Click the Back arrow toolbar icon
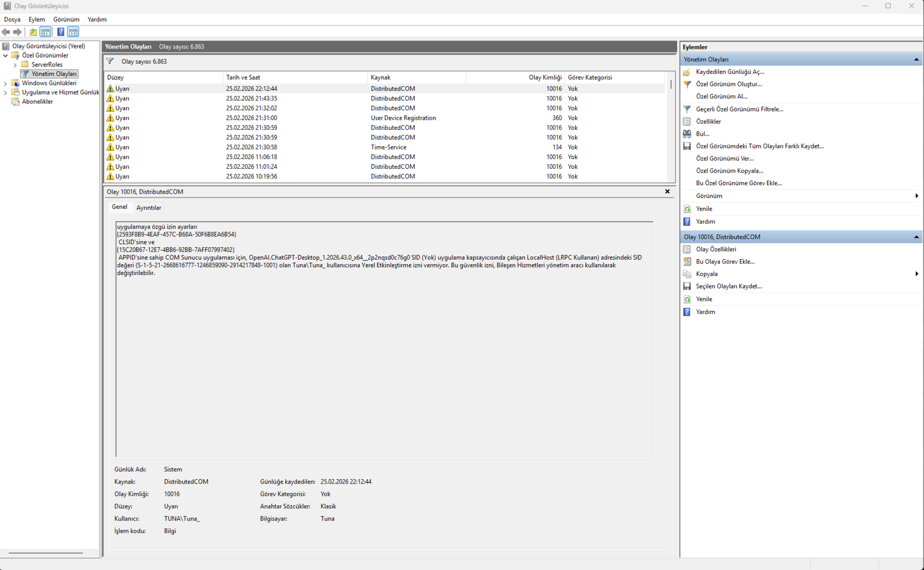Screen dimensions: 924x570 6,32
